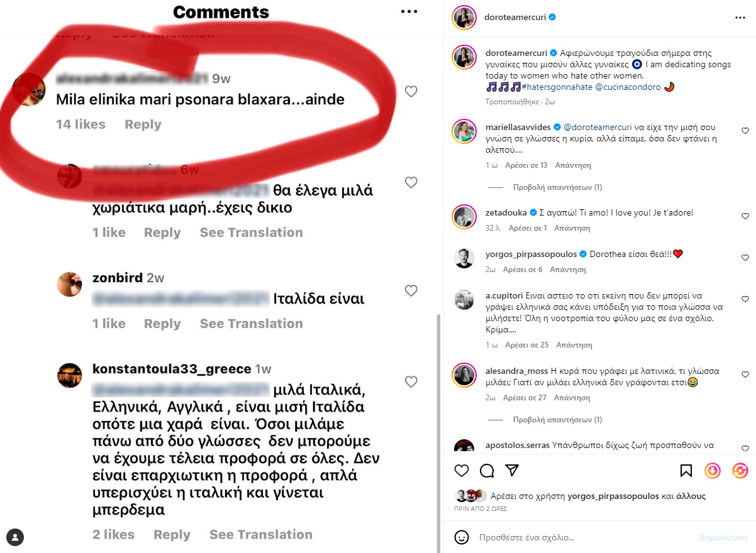The height and width of the screenshot is (553, 756).
Task: Open emoji picker in comment box
Action: click(x=462, y=537)
